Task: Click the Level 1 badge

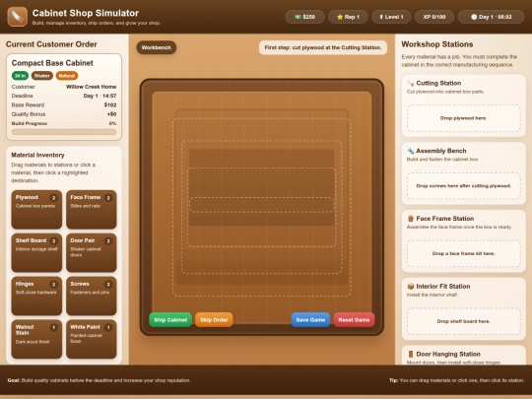Action: pos(391,17)
